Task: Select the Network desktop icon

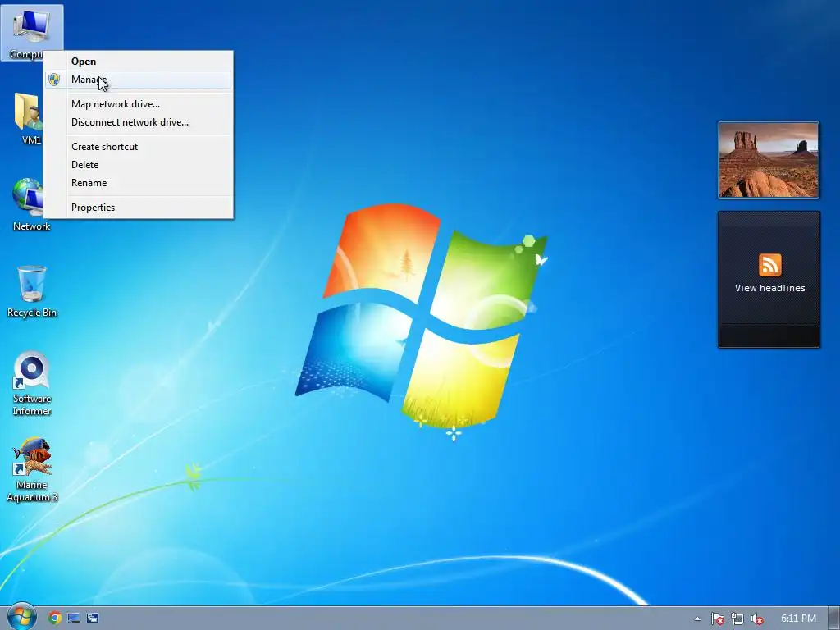Action: (x=31, y=204)
